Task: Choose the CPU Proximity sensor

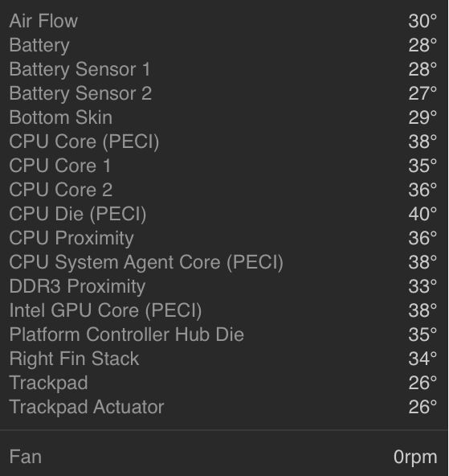Action: click(x=223, y=238)
